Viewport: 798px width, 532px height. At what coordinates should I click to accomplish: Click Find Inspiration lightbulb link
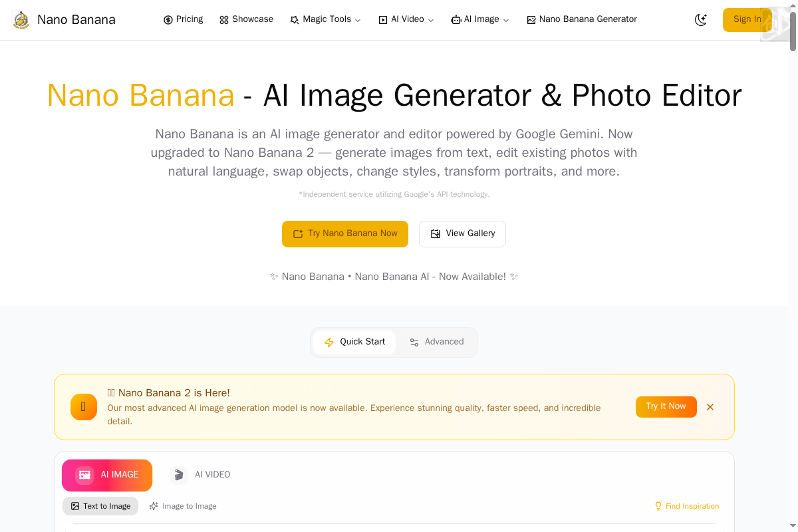[687, 507]
